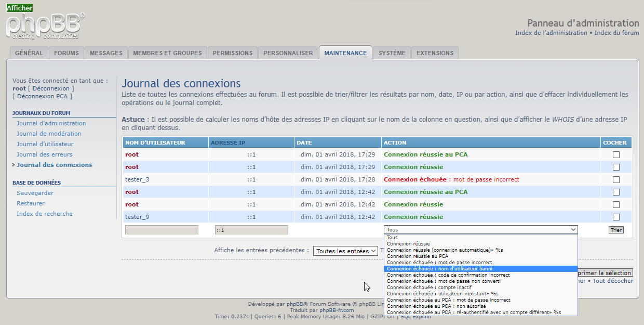
Task: Choose 'Connexion réussie au PCA' from list
Action: tap(417, 256)
